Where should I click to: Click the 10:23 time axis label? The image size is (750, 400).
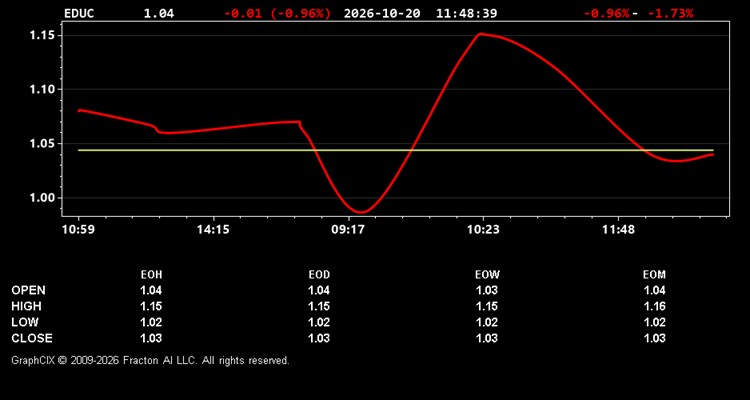[x=483, y=230]
